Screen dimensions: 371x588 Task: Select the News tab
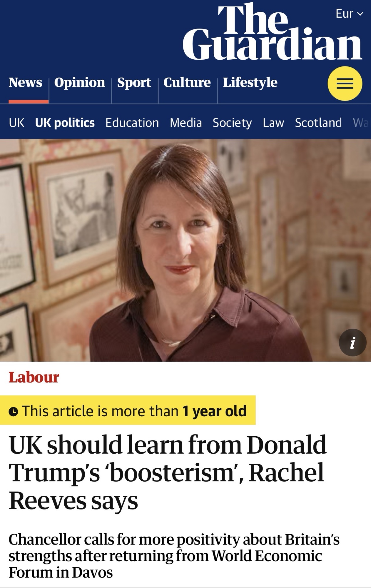click(26, 83)
